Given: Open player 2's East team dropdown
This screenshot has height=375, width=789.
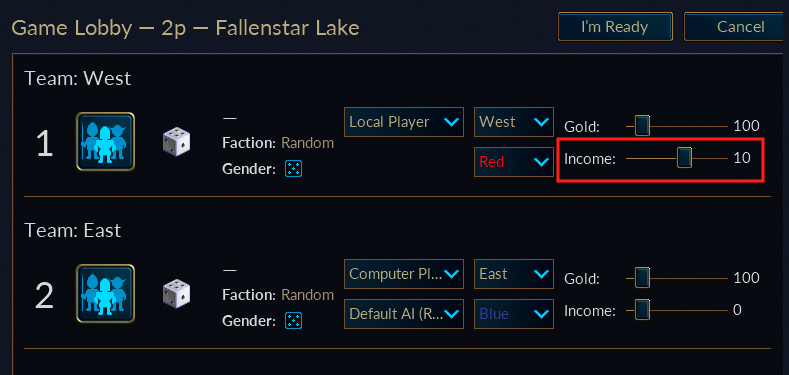Looking at the screenshot, I should pyautogui.click(x=514, y=274).
